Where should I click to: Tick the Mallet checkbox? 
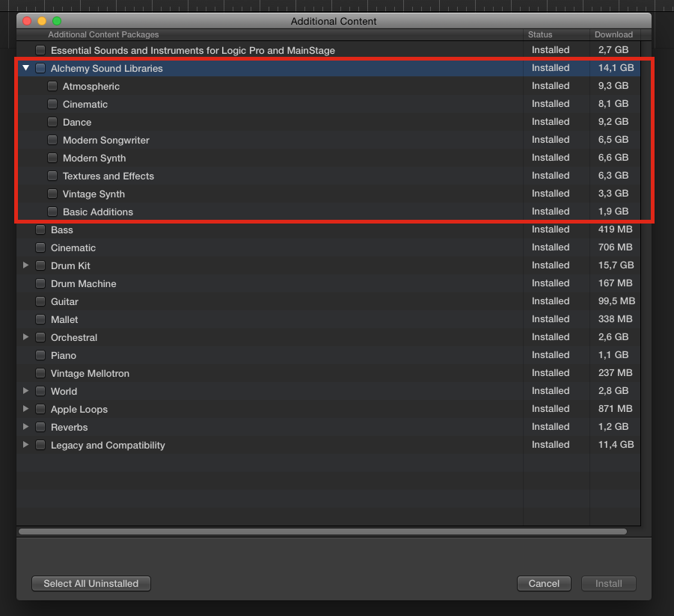pyautogui.click(x=40, y=320)
